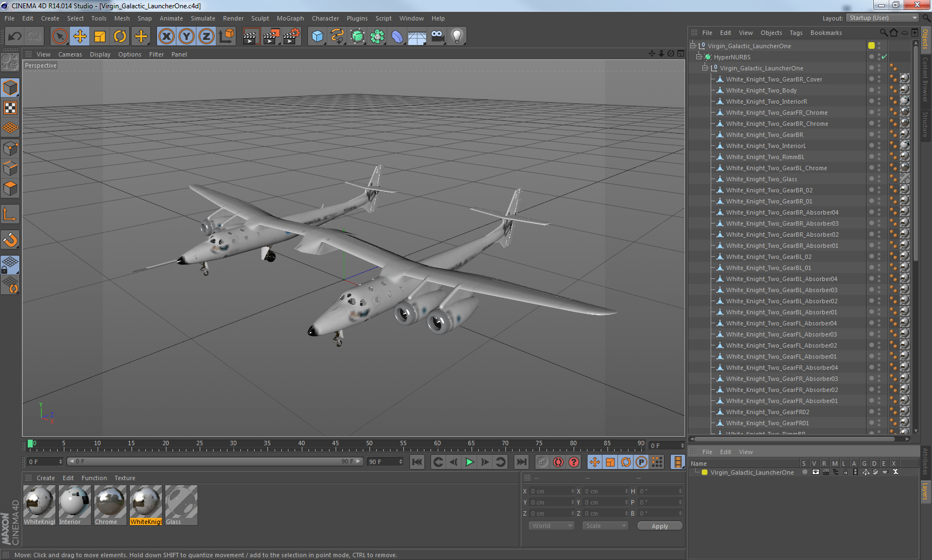Click yellow layer color swatch in Layers
The image size is (932, 560).
[x=705, y=472]
